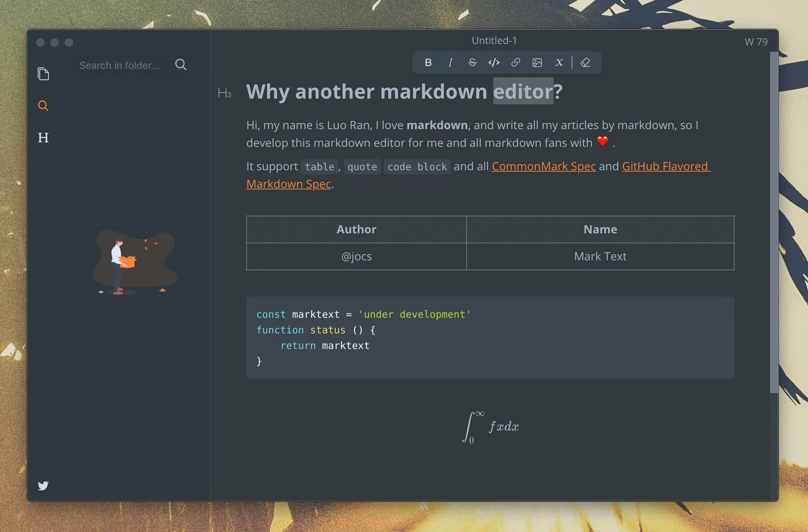Viewport: 808px width, 532px height.
Task: Open the GitHub Flavored Markdown Spec link
Action: pyautogui.click(x=665, y=166)
